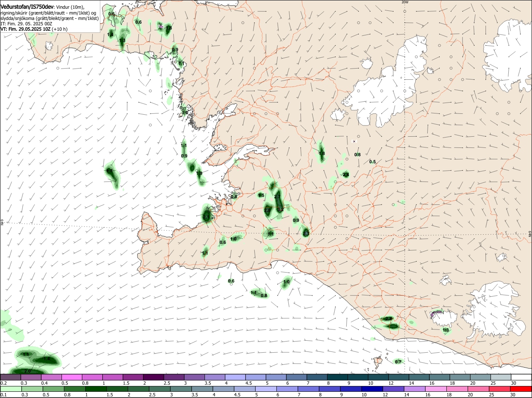Click the '0.7' precipitation value offshore
This screenshot has height=398, width=532.
pos(398,362)
